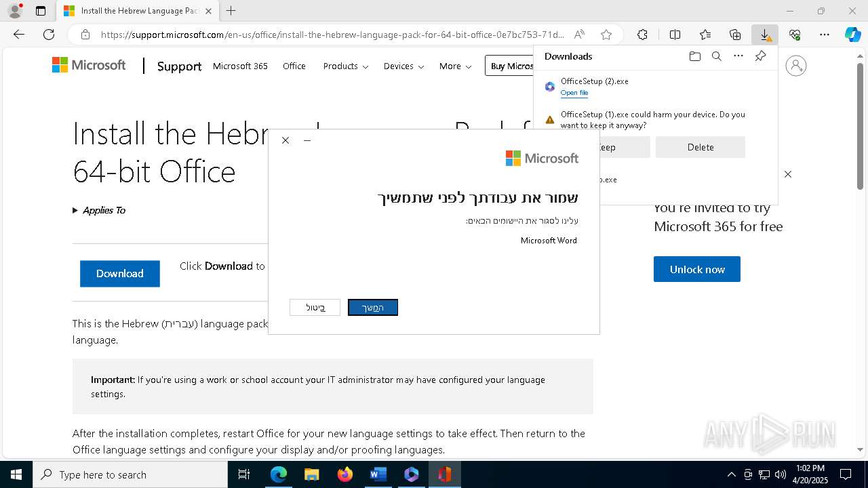Open the Favorites list icon
The image size is (868, 488).
click(x=705, y=35)
